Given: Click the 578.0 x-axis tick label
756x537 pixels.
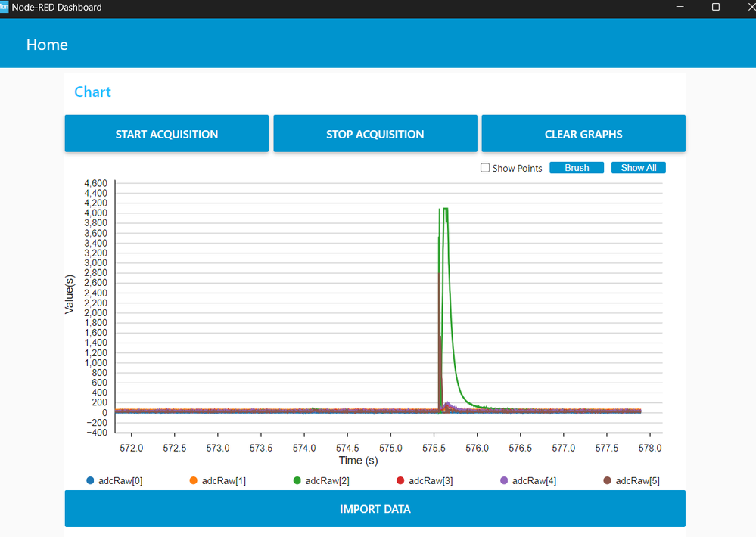Looking at the screenshot, I should click(650, 448).
